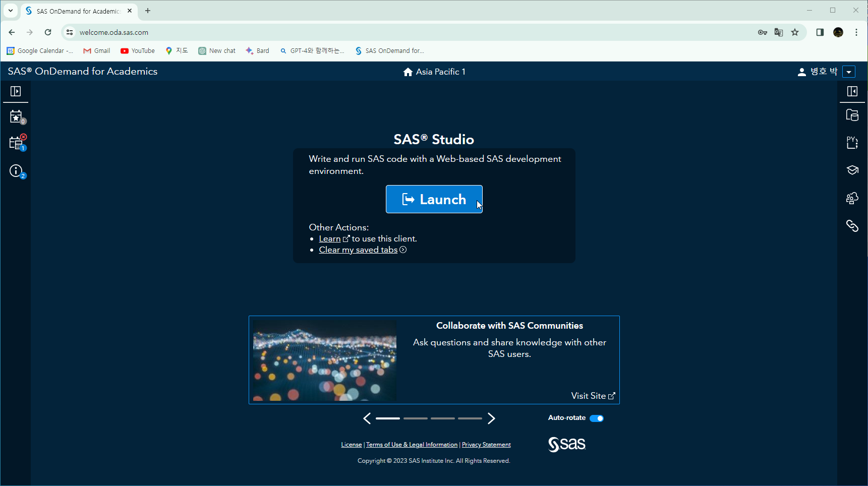Open the New chat bookmark
This screenshot has height=486, width=868.
(217, 50)
